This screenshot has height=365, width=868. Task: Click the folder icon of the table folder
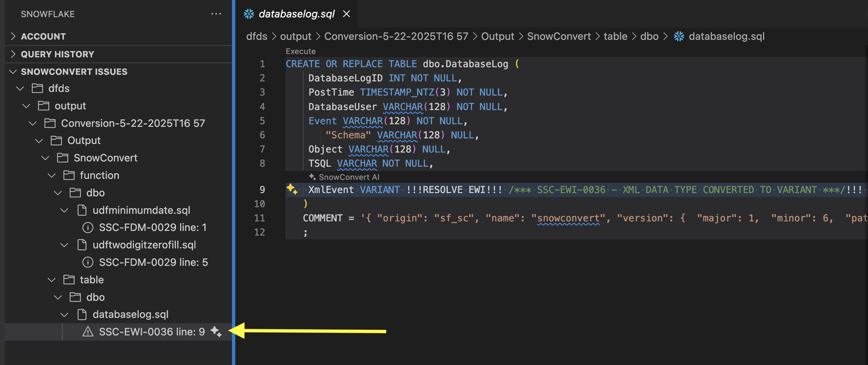[69, 279]
